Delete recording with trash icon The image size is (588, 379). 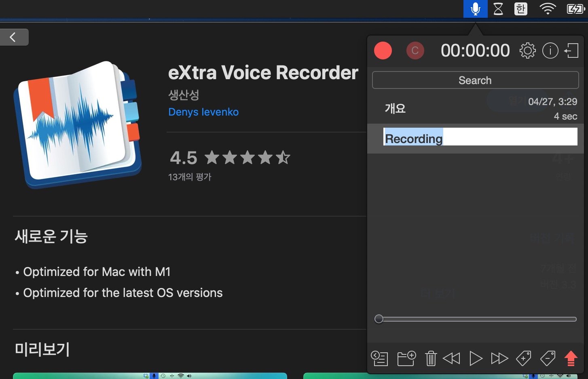431,358
